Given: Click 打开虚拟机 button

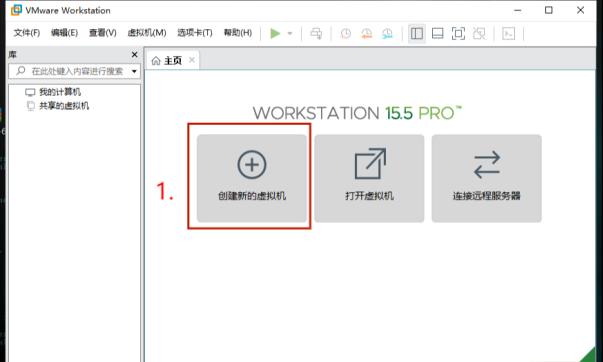Looking at the screenshot, I should pyautogui.click(x=369, y=178).
